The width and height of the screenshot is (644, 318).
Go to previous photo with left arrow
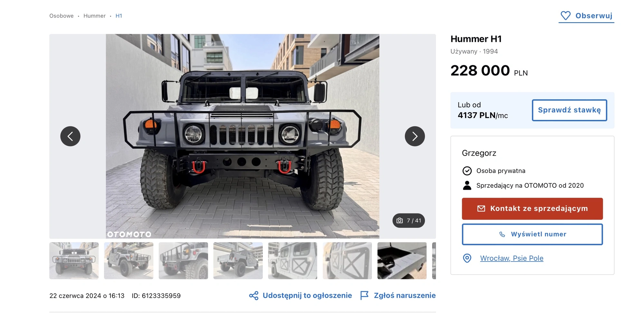[x=70, y=136]
